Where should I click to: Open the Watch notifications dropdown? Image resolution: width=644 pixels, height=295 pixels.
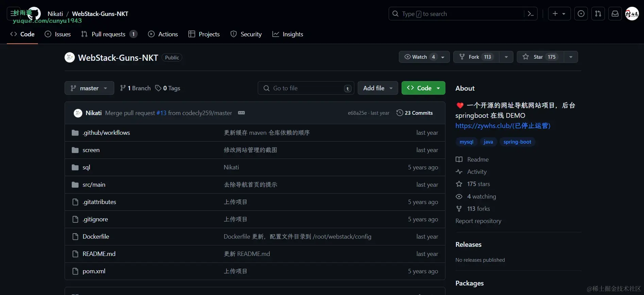click(424, 57)
